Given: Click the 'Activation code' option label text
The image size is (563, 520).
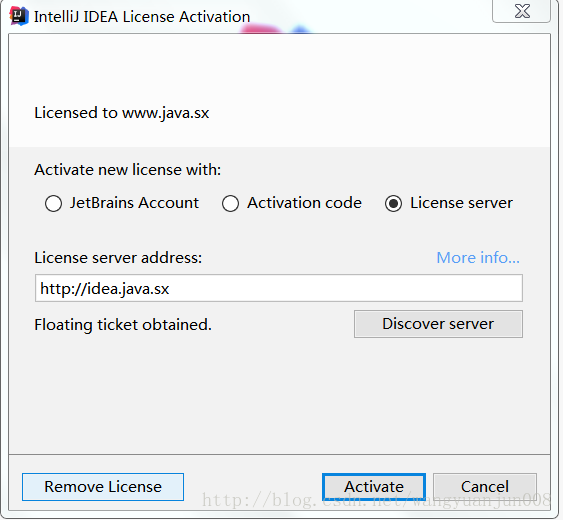Looking at the screenshot, I should tap(304, 203).
